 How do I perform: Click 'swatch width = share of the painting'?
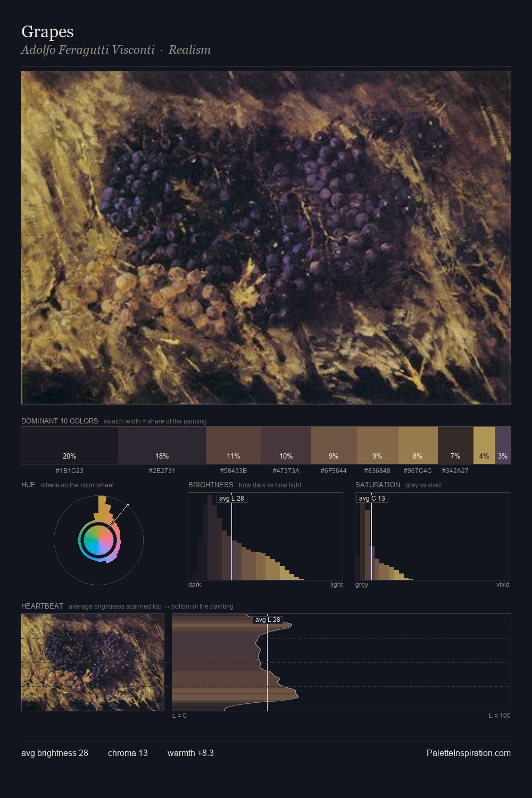click(x=155, y=421)
